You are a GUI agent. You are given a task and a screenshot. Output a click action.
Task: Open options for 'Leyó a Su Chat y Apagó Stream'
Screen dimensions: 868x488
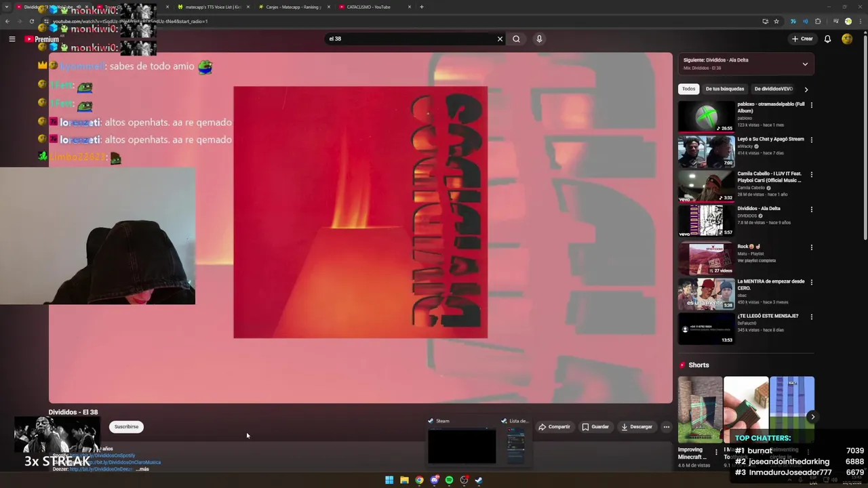[x=811, y=140]
